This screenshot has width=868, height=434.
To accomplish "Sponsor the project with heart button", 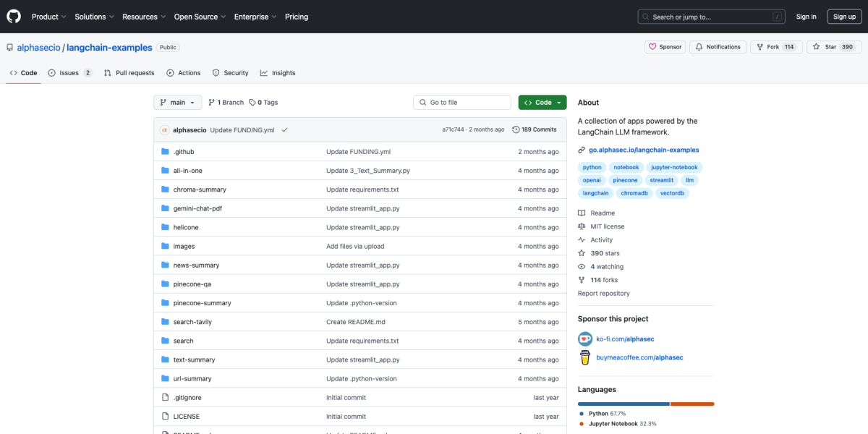I will [665, 47].
